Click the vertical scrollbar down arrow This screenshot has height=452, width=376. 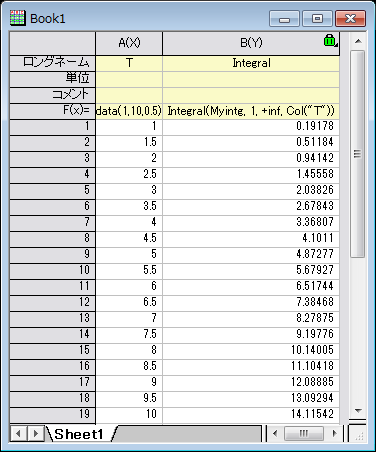tap(358, 411)
